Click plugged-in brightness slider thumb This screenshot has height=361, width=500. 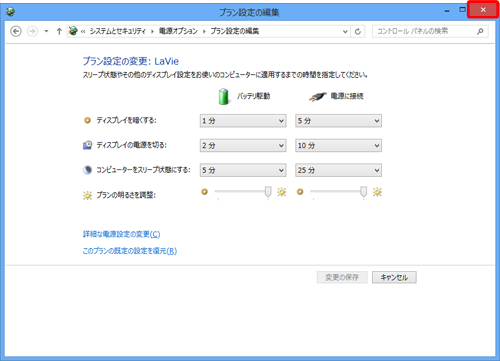[364, 192]
